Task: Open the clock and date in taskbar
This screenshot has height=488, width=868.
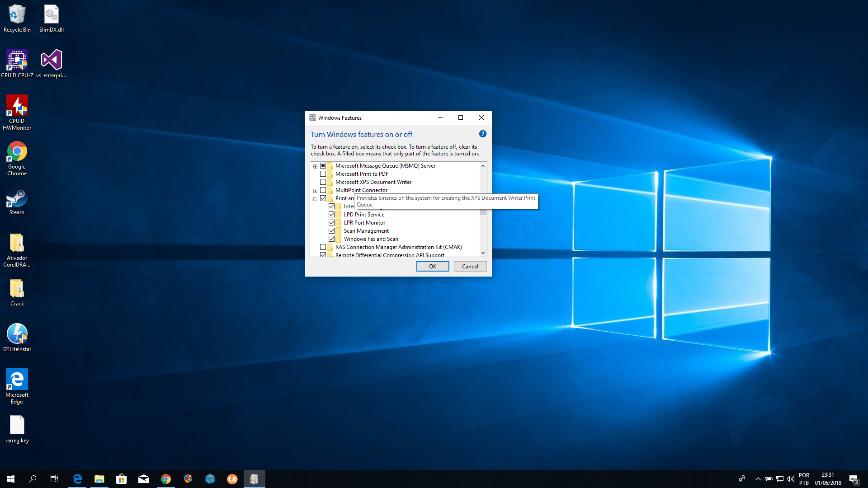Action: 828,479
